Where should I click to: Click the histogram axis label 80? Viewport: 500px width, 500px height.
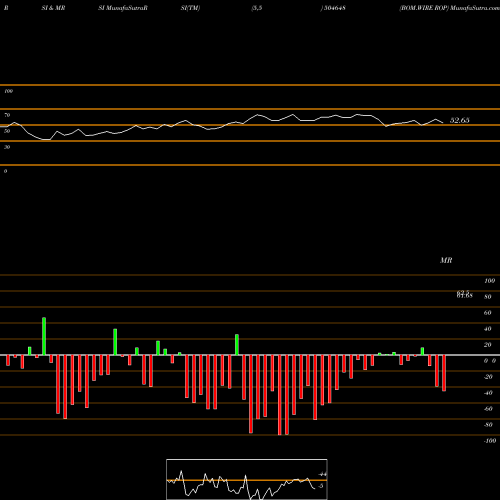coord(487,297)
